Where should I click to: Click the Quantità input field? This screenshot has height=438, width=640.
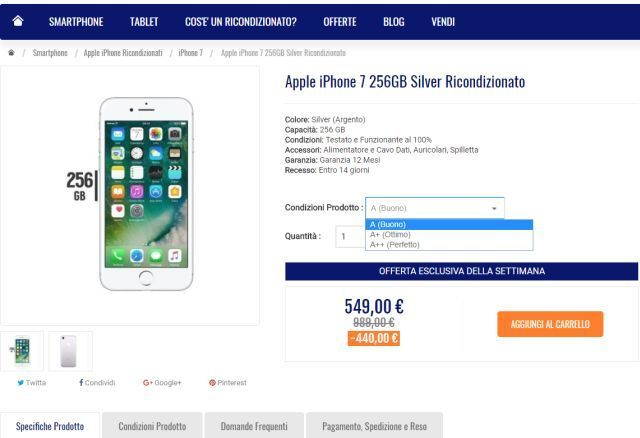(350, 236)
